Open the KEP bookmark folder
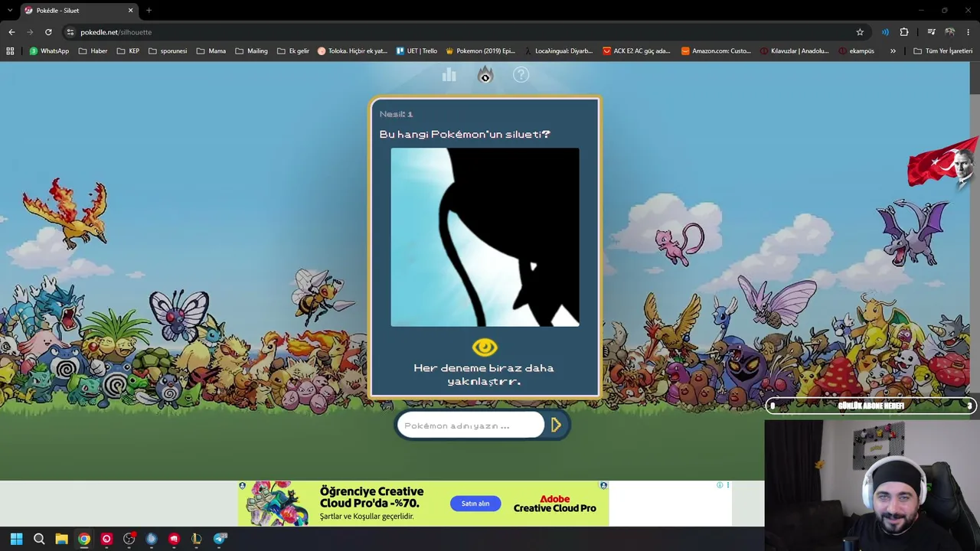The height and width of the screenshot is (551, 980). point(128,51)
